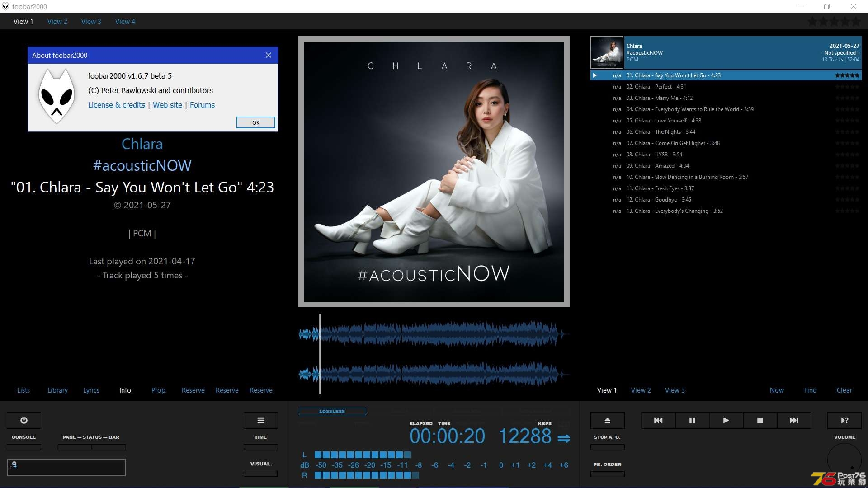868x488 pixels.
Task: Select track '06. Chlara - The Nights - 3:44'
Action: point(726,132)
